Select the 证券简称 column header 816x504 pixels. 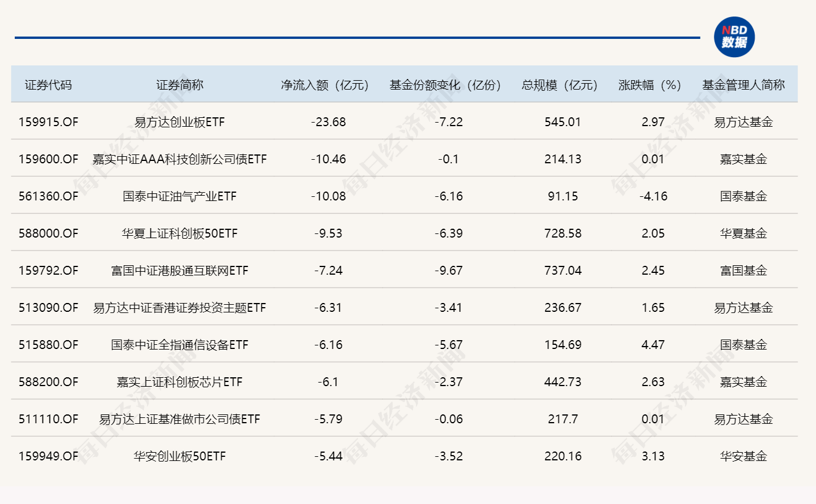pos(179,85)
